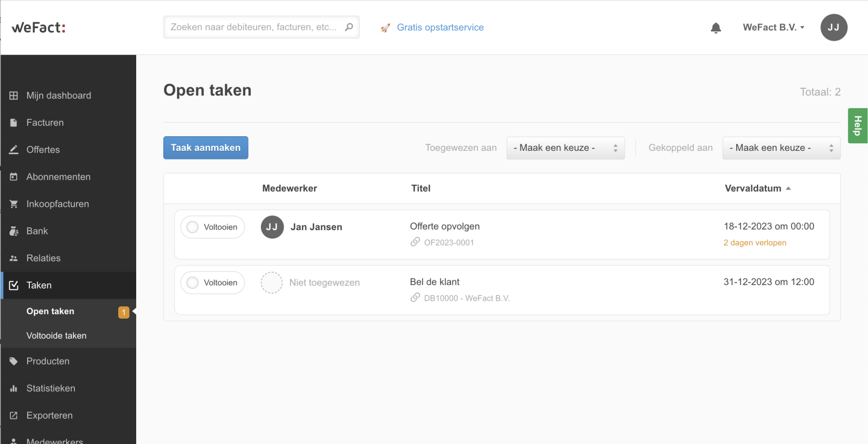Click the Producten tag icon
Image resolution: width=868 pixels, height=444 pixels.
(14, 361)
